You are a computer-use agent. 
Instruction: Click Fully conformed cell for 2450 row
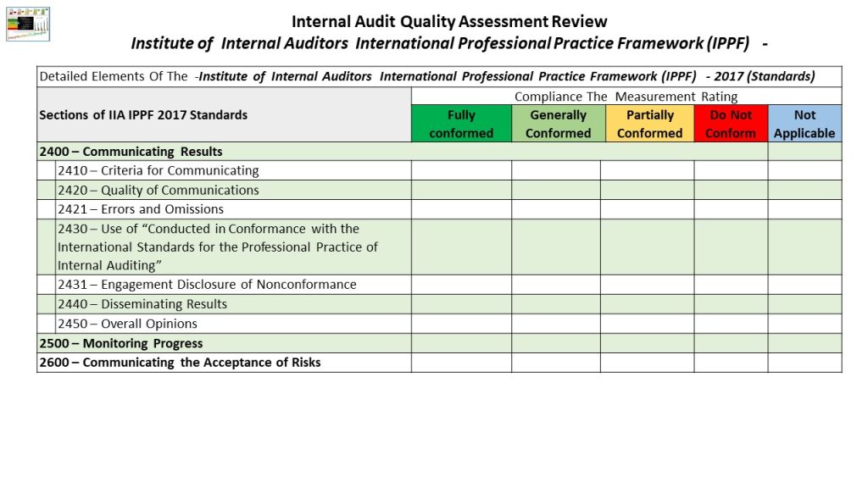(x=461, y=324)
